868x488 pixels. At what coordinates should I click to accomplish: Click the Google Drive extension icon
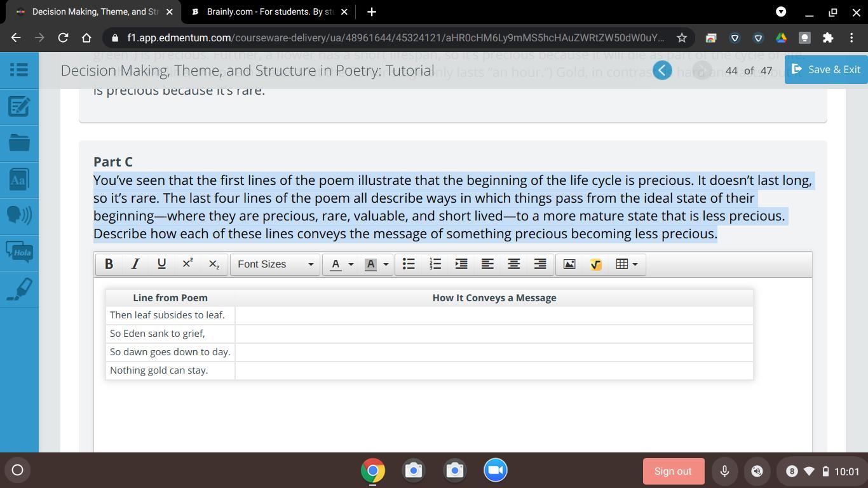781,38
